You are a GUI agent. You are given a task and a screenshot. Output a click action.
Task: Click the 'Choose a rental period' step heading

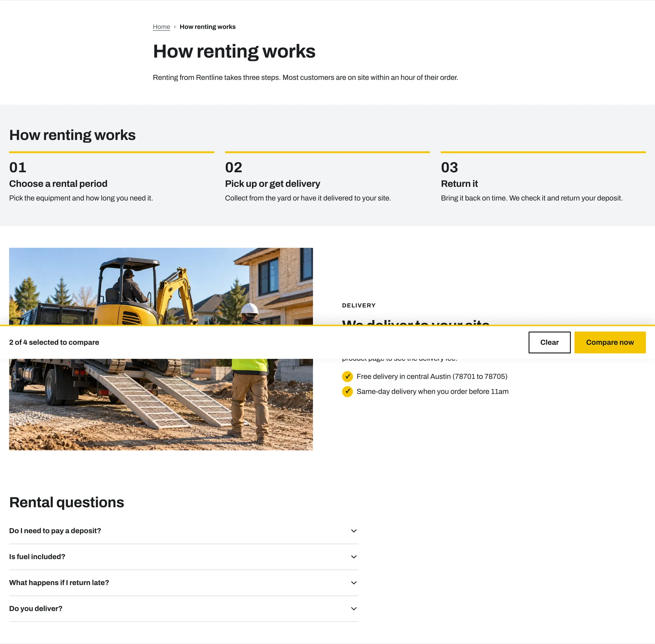(58, 184)
